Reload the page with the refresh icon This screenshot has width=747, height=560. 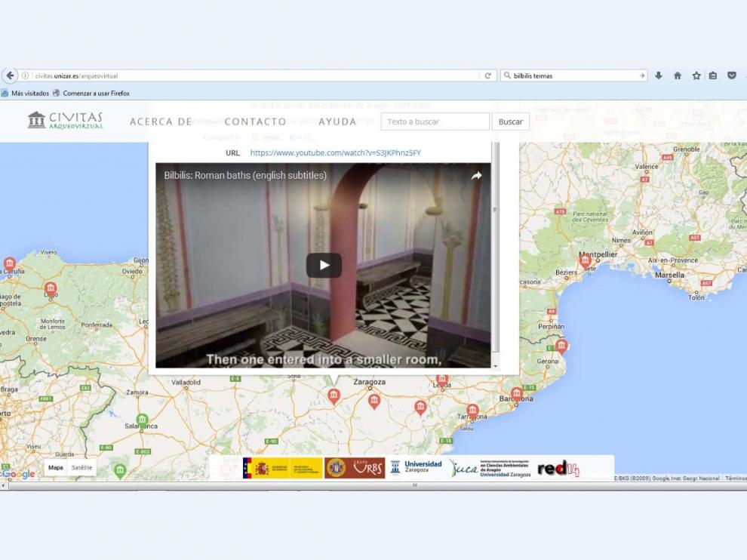point(487,75)
